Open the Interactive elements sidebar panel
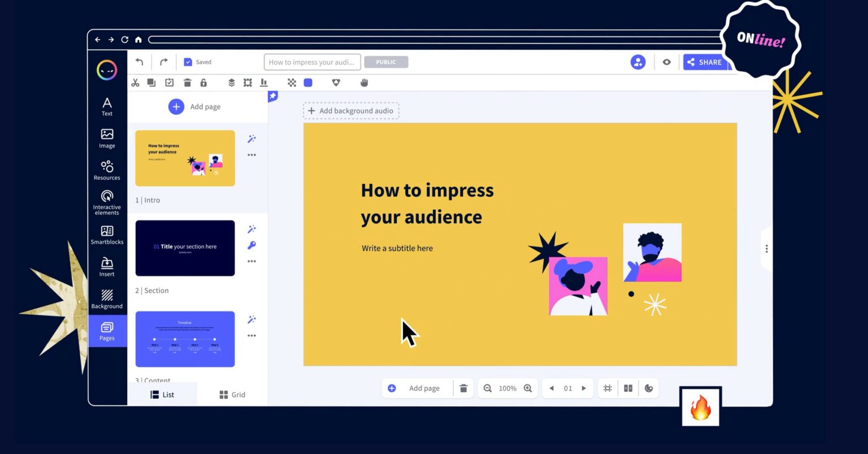This screenshot has height=454, width=868. coord(107,202)
